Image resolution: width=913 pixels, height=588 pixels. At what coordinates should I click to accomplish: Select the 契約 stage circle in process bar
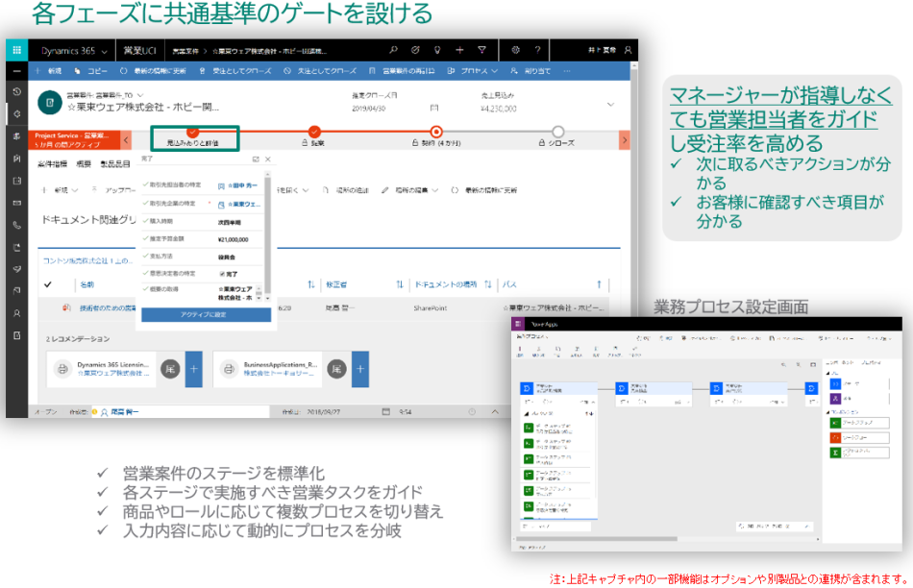coord(436,132)
